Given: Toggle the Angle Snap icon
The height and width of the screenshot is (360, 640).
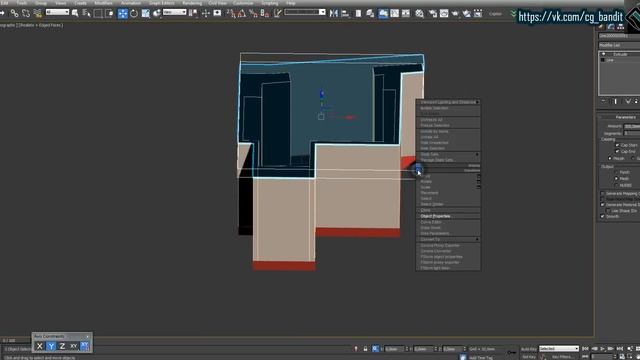Looking at the screenshot, I should pos(242,13).
